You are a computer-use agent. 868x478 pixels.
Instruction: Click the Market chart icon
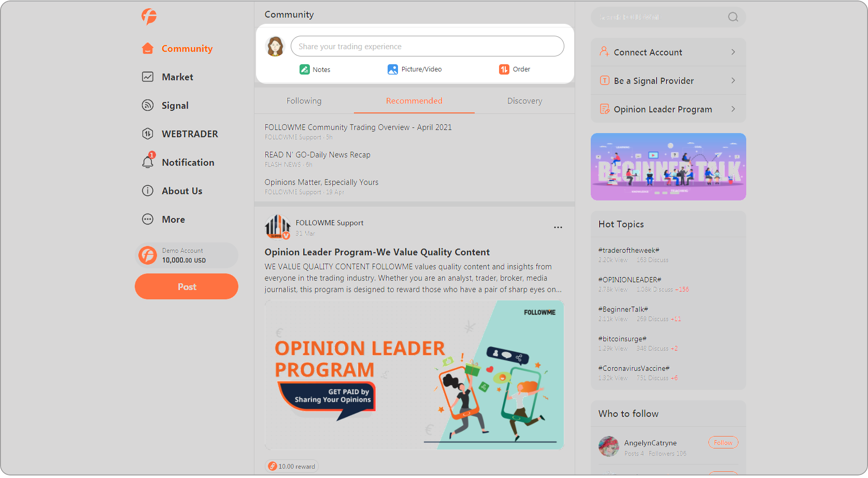click(x=148, y=77)
